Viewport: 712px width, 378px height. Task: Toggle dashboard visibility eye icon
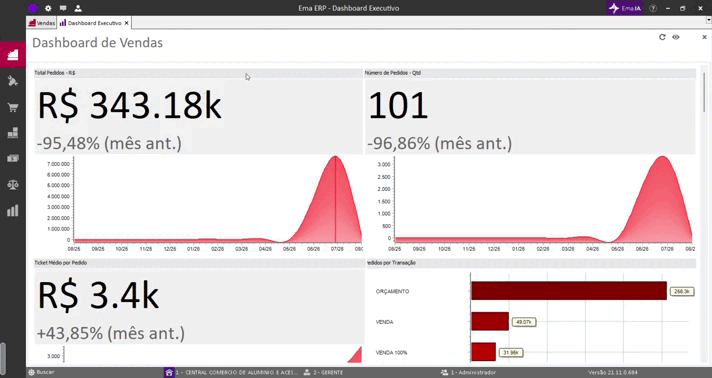point(676,37)
